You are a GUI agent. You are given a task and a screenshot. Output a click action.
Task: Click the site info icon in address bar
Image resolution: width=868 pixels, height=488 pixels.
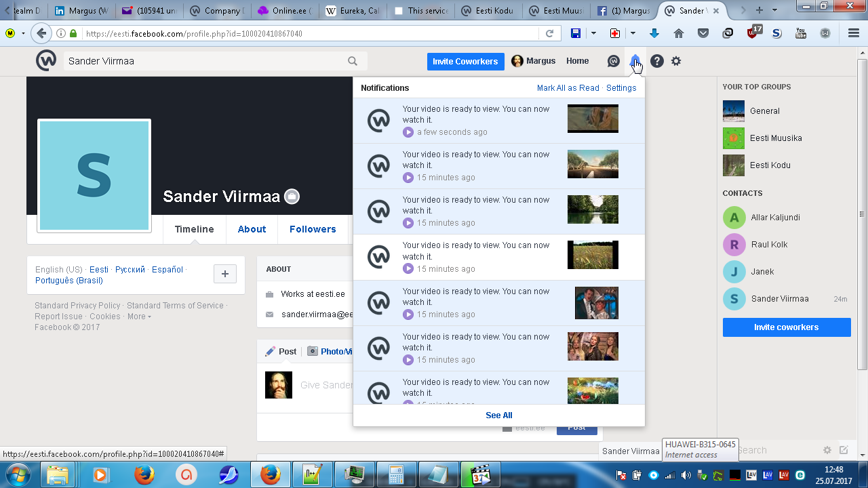(x=62, y=33)
